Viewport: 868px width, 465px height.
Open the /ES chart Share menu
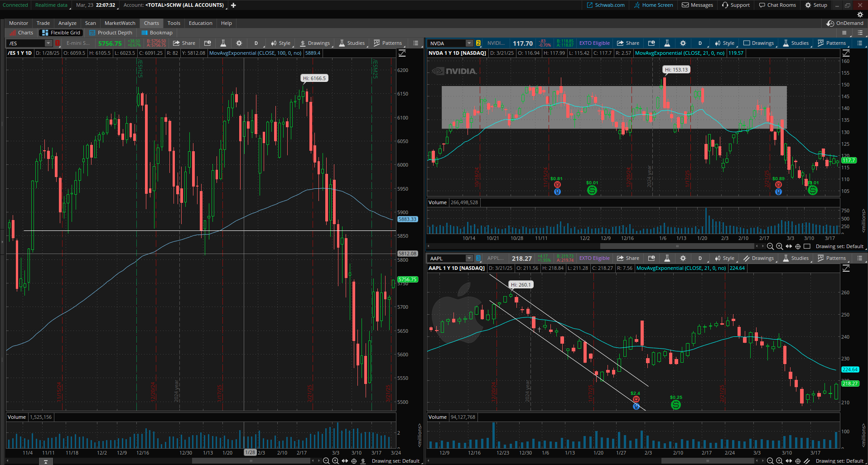pyautogui.click(x=184, y=43)
